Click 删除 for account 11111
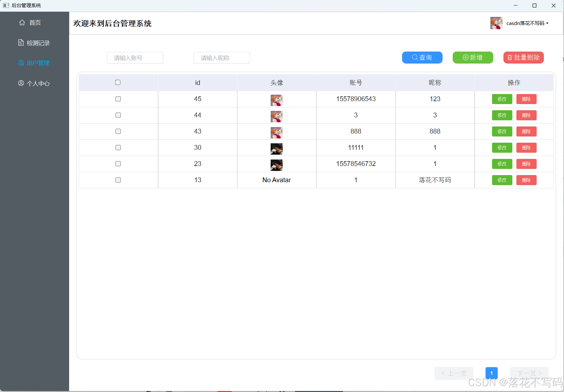The image size is (564, 392). pyautogui.click(x=526, y=148)
